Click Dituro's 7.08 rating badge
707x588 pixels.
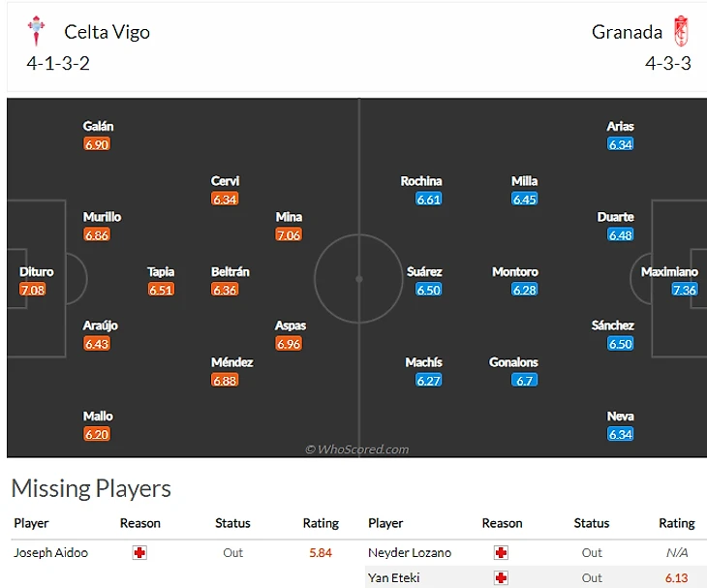tap(33, 290)
